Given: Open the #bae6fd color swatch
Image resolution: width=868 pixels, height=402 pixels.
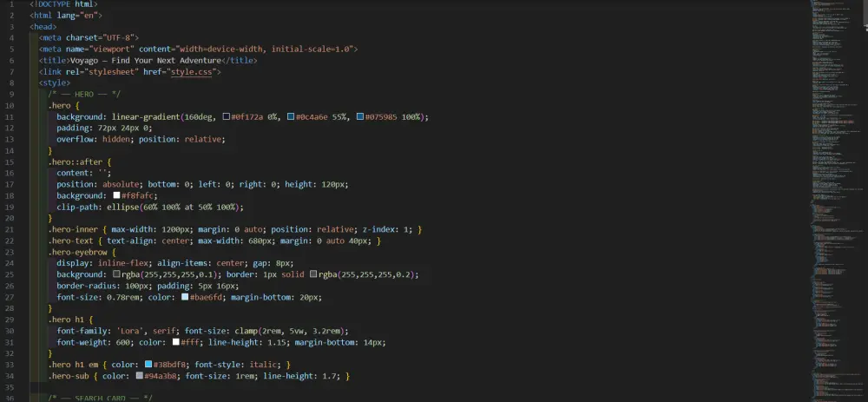Looking at the screenshot, I should tap(186, 297).
